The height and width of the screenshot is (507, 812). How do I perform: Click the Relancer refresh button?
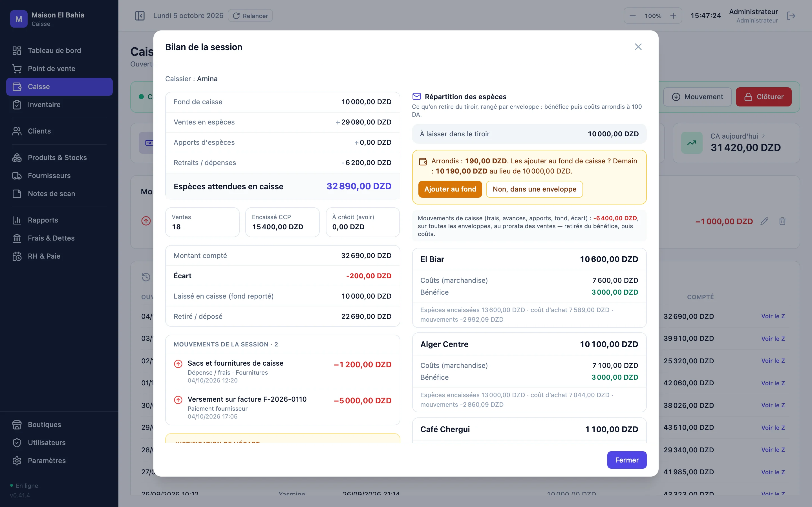(250, 16)
